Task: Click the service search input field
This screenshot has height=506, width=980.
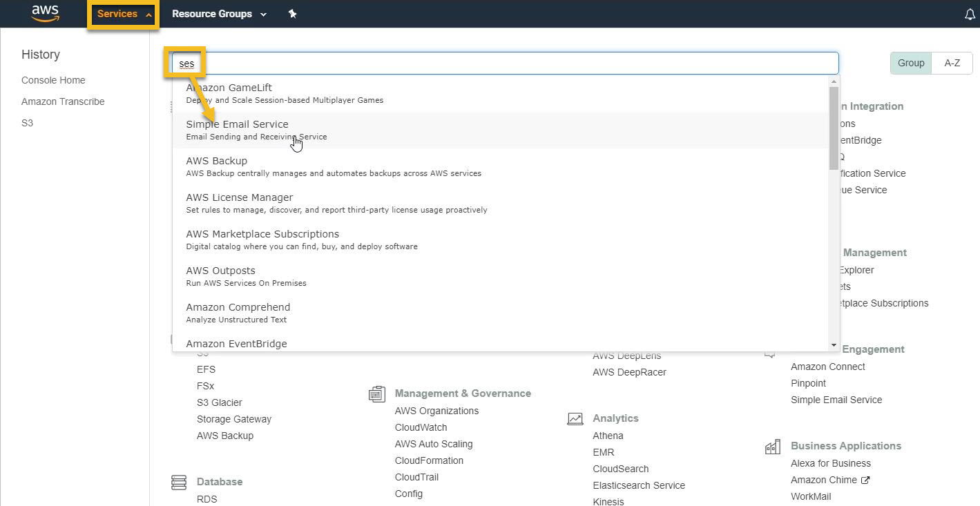Action: (505, 63)
